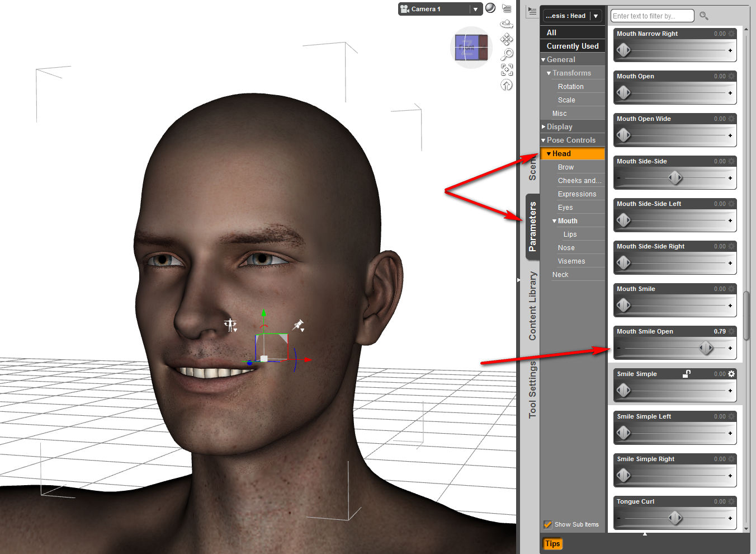This screenshot has width=756, height=554.
Task: Toggle the Show Sub Items checkbox
Action: [548, 524]
